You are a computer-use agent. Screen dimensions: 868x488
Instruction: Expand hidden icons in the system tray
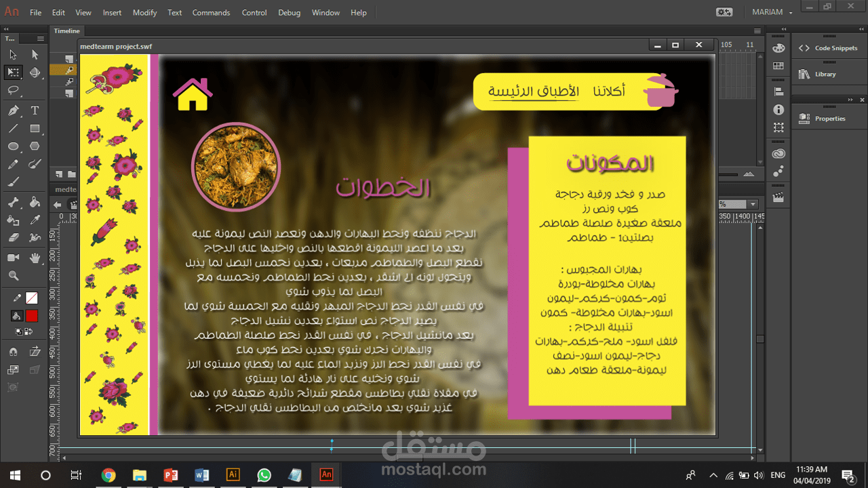tap(713, 475)
